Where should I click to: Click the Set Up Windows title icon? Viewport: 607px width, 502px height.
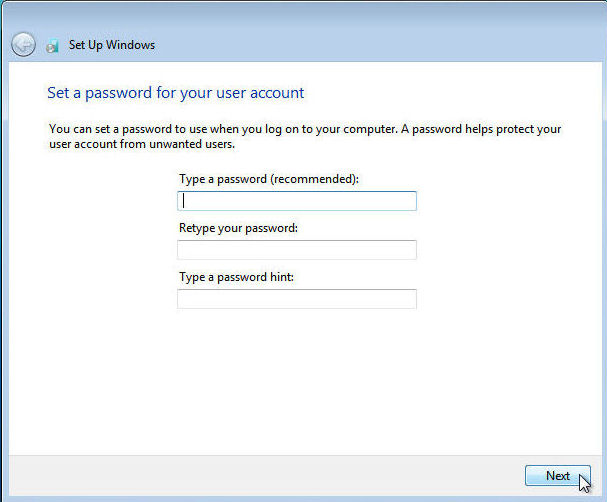(x=52, y=45)
